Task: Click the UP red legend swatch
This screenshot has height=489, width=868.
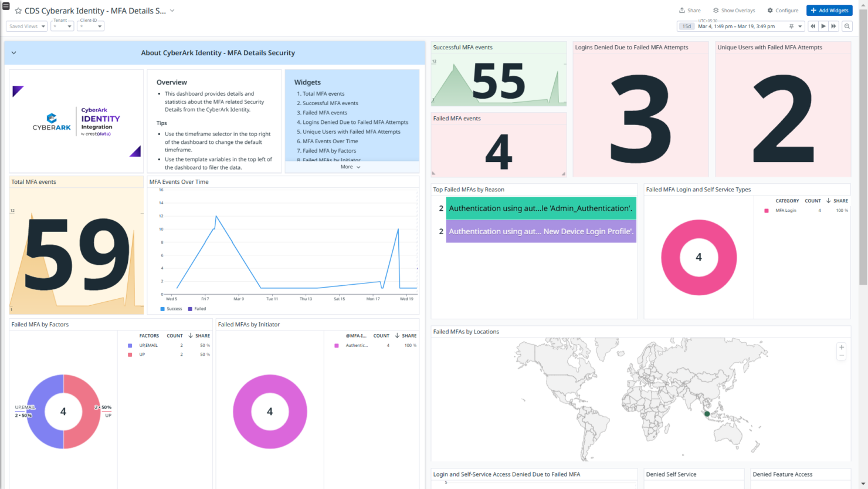Action: click(130, 355)
